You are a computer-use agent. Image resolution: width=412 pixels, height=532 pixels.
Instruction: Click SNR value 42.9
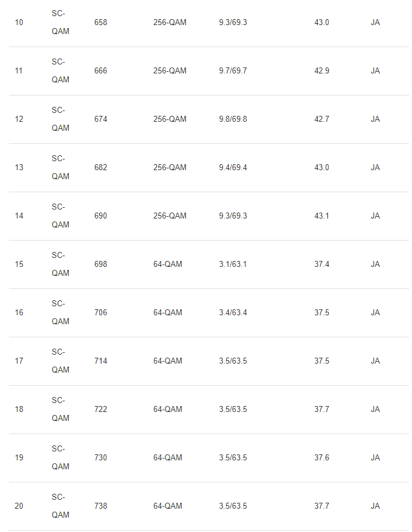pyautogui.click(x=321, y=71)
